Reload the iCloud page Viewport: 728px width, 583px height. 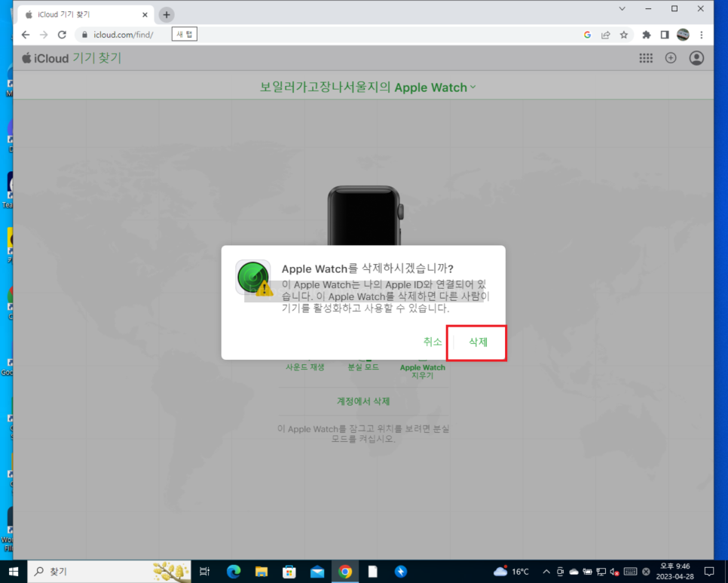pos(62,35)
